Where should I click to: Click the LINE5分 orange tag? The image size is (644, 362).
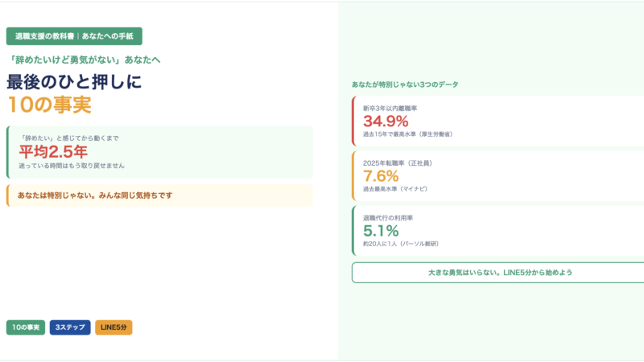pyautogui.click(x=114, y=327)
